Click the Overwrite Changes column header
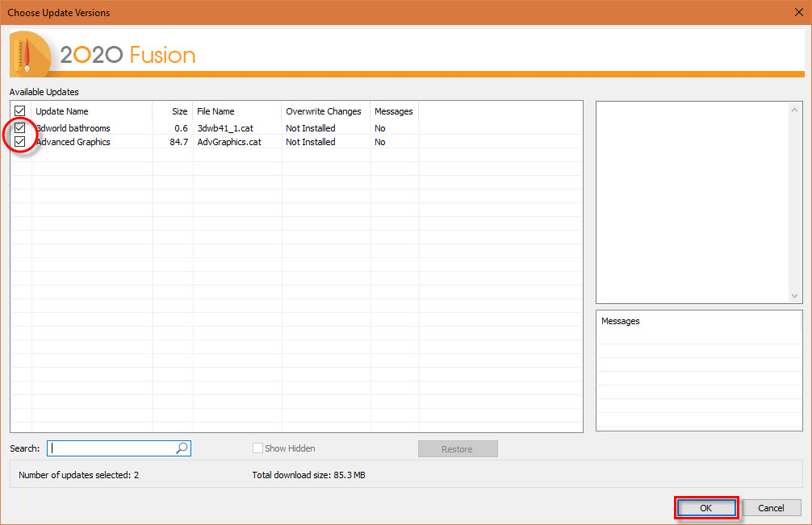812x525 pixels. (x=323, y=111)
